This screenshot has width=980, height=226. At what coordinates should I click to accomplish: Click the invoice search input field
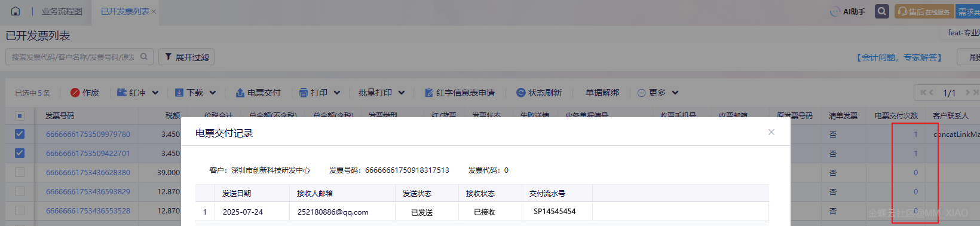tap(79, 57)
